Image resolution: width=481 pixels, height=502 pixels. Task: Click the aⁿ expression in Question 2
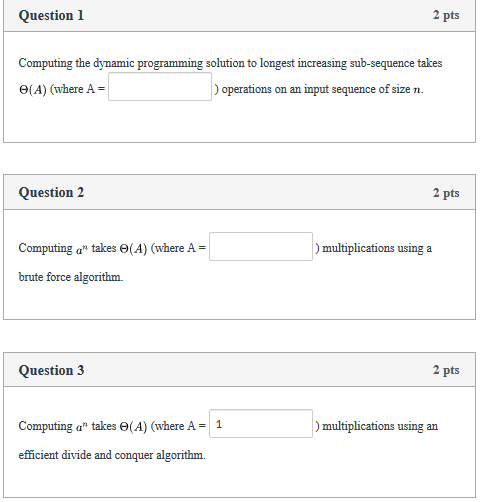pyautogui.click(x=82, y=249)
